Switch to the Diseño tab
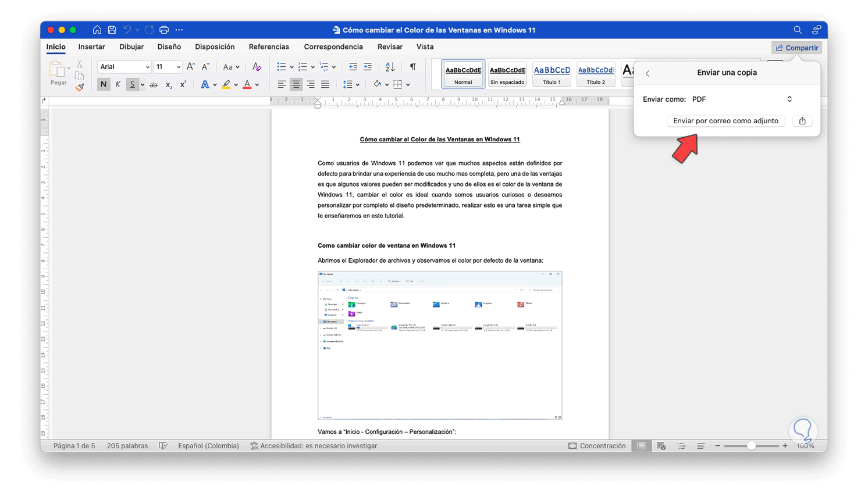Image resolution: width=868 pixels, height=493 pixels. pyautogui.click(x=169, y=47)
